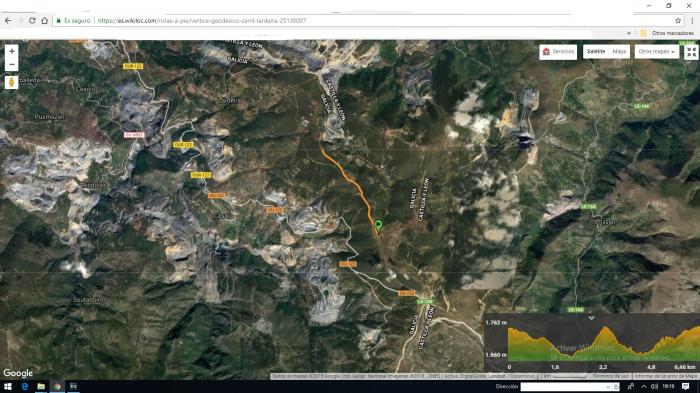Go to browser home page icon
Screen dimensions: 700x393
click(45, 21)
